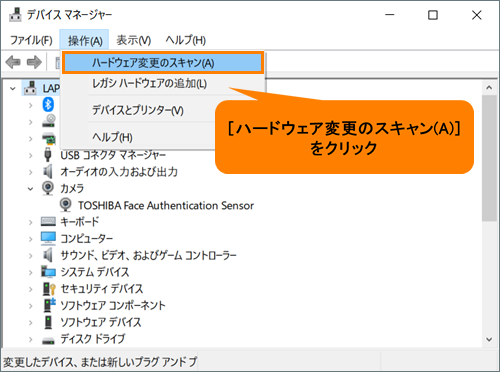The width and height of the screenshot is (500, 372).
Task: Click the サウンド、ビデオ、およびゲーム コントローラー icon
Action: pyautogui.click(x=48, y=255)
